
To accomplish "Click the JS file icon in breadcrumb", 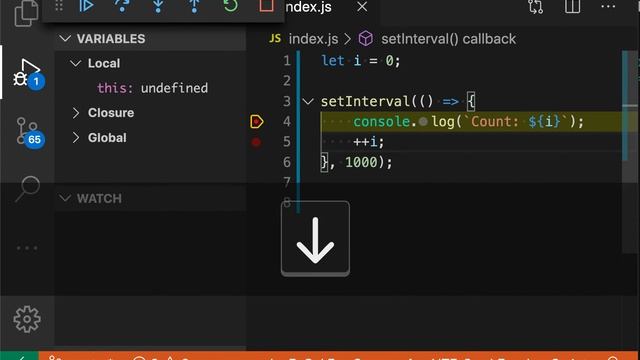I will [275, 39].
